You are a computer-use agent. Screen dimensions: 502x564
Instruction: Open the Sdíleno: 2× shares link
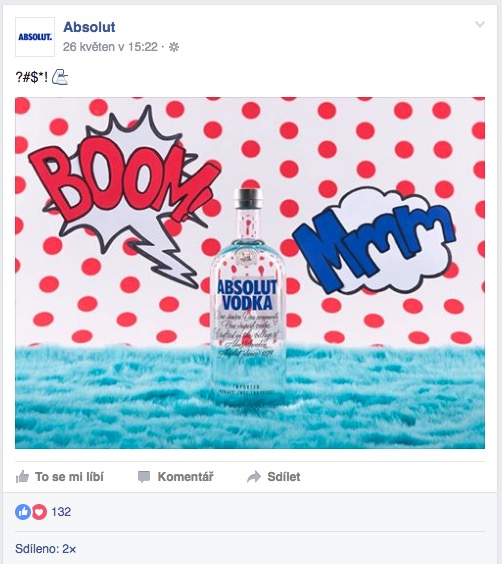(x=46, y=549)
